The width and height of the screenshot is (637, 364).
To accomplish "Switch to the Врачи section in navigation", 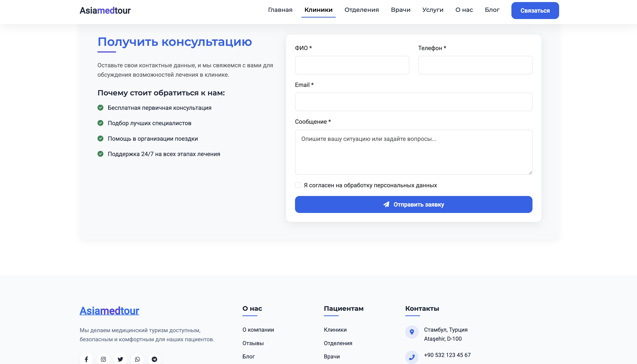I will click(401, 10).
